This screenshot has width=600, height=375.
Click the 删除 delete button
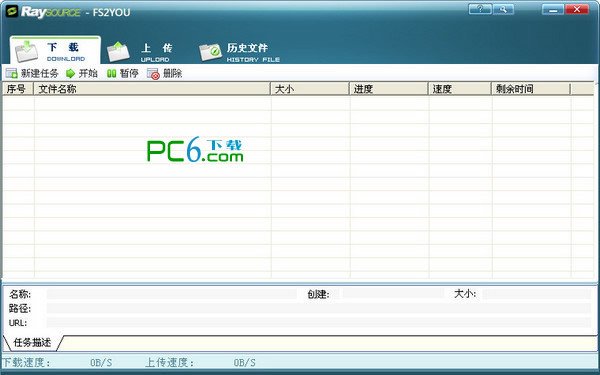(x=165, y=73)
